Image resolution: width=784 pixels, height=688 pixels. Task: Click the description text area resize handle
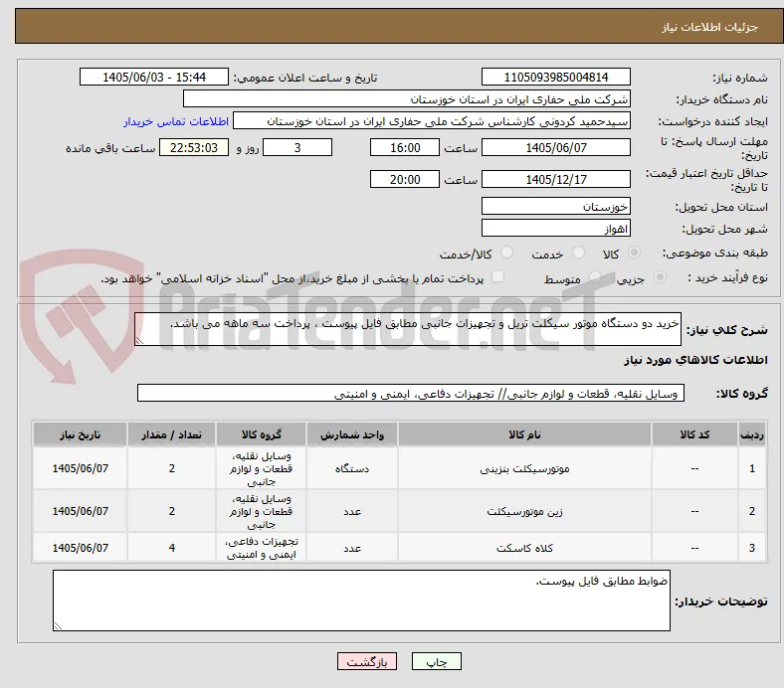click(139, 340)
